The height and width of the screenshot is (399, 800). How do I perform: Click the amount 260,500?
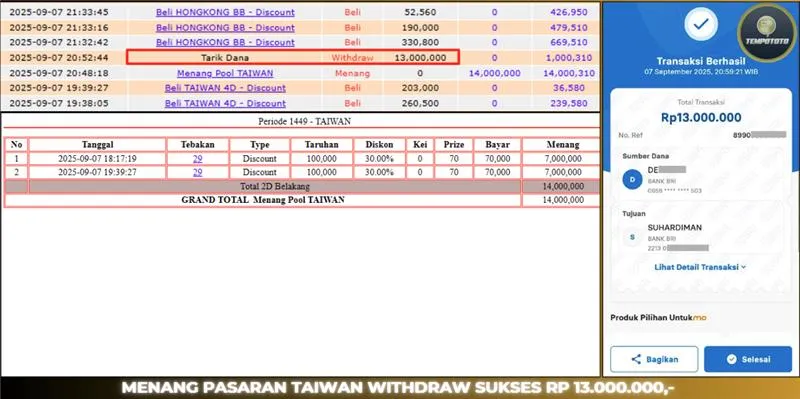[420, 103]
